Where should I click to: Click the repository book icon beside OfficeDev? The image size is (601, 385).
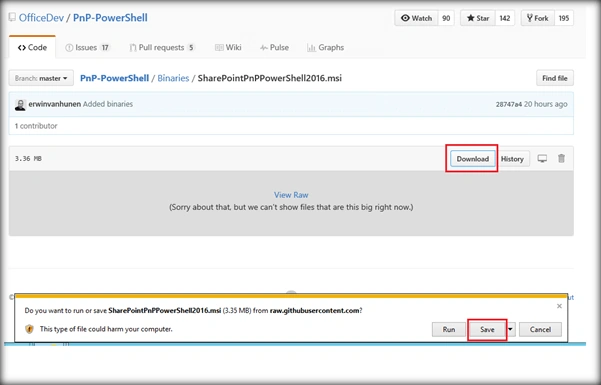(12, 17)
